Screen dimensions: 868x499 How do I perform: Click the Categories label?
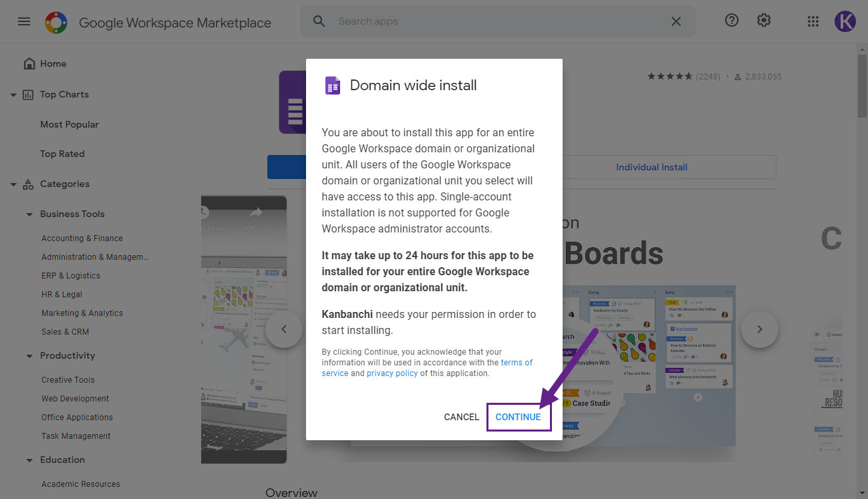click(x=65, y=184)
